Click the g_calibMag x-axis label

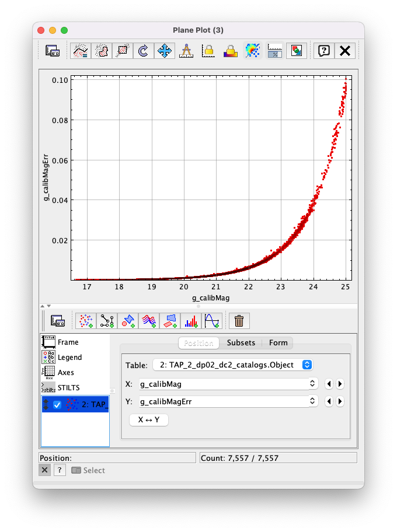(x=211, y=298)
